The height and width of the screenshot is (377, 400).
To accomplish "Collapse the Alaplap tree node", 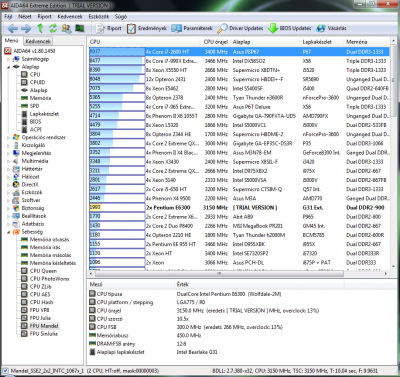I will coord(9,67).
